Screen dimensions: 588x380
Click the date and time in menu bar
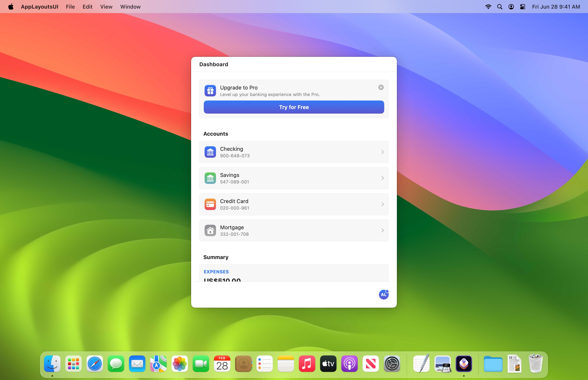pos(556,7)
